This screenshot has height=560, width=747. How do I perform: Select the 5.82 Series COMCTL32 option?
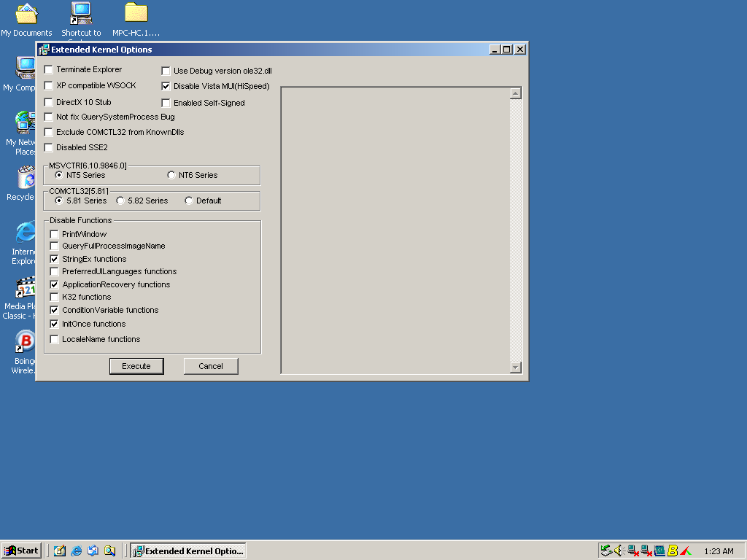point(120,201)
